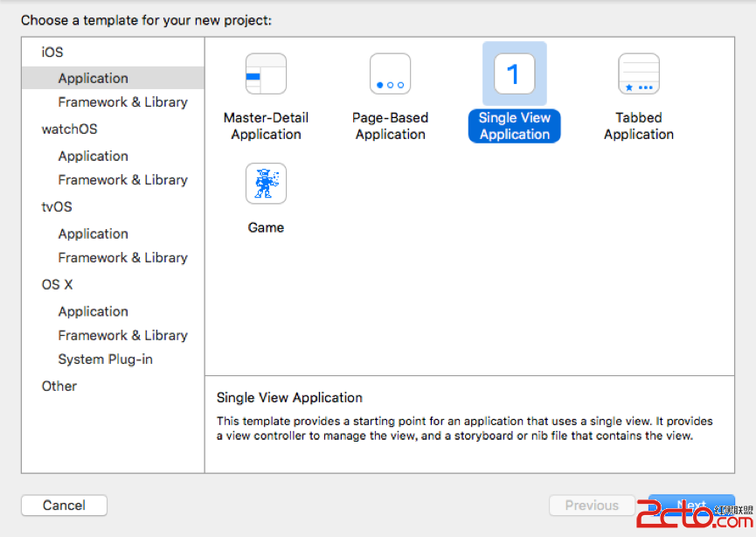
Task: Click the Single View Application template icon
Action: click(x=514, y=74)
